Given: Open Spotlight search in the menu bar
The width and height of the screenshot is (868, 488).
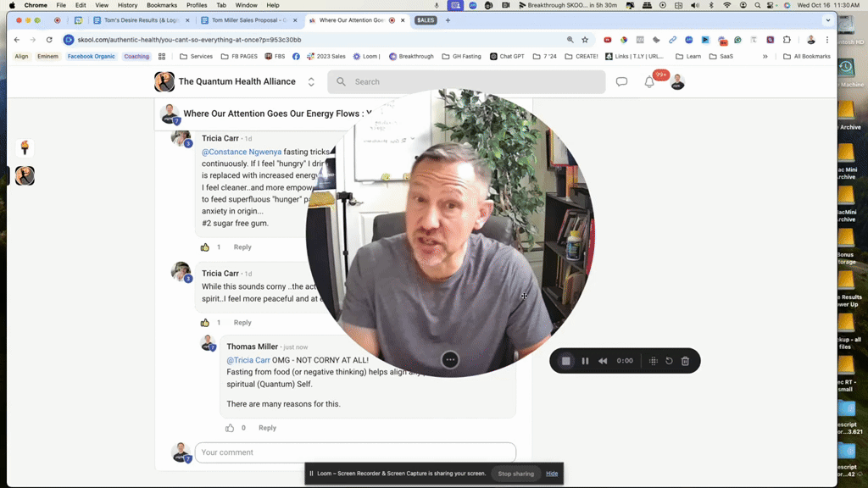Looking at the screenshot, I should click(x=757, y=5).
